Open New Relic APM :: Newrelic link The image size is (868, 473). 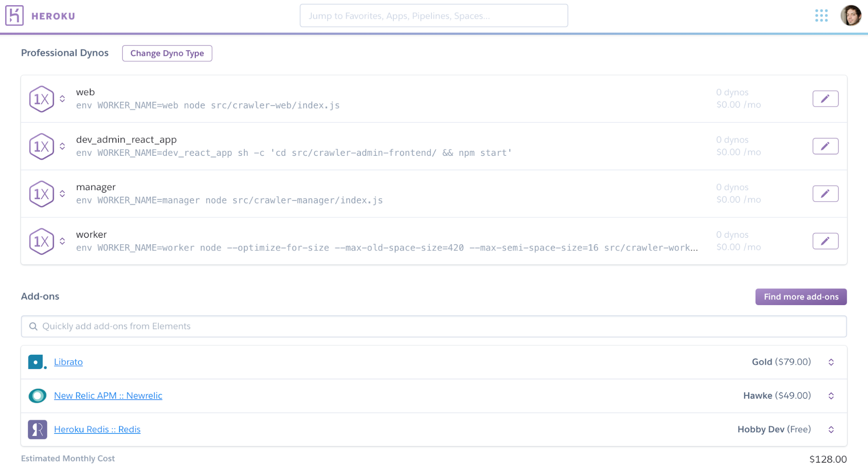tap(108, 395)
